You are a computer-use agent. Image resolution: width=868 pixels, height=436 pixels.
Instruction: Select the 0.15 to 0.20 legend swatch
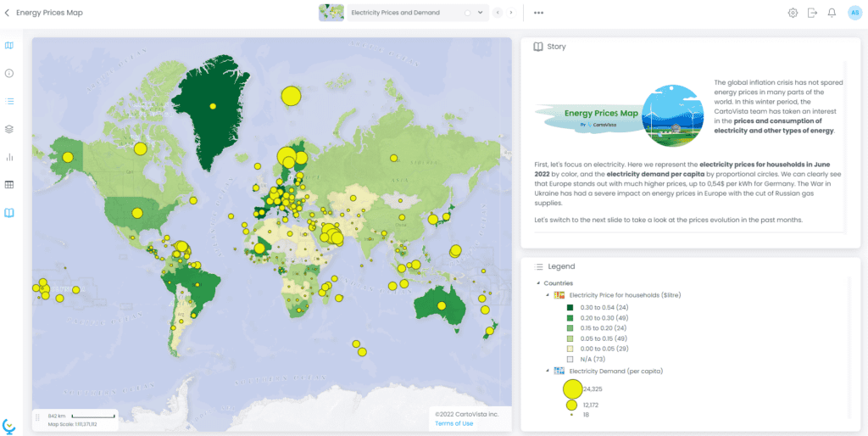tap(570, 328)
